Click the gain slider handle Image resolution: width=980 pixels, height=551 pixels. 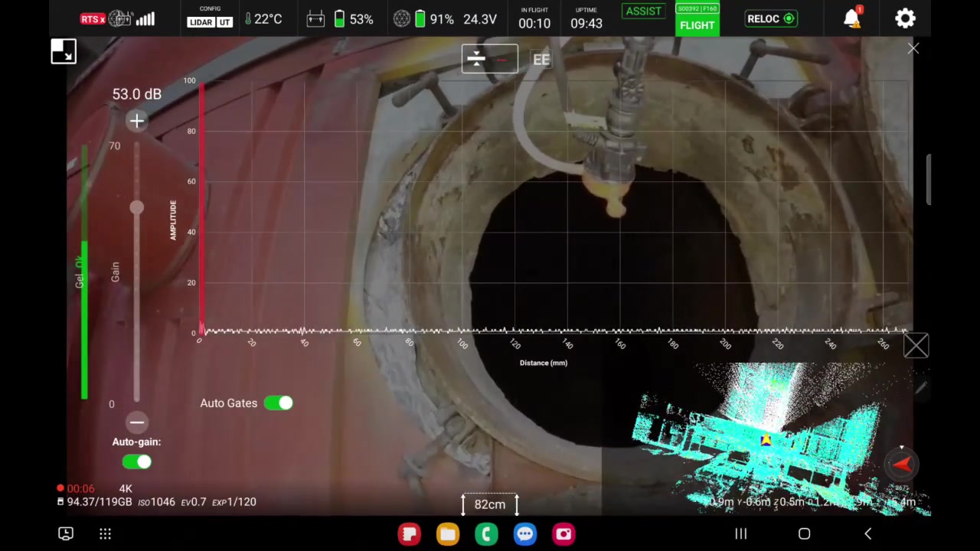tap(136, 207)
